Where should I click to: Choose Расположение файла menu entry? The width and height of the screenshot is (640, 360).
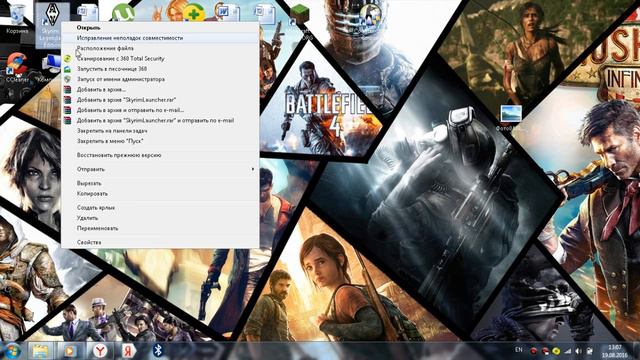tap(160, 48)
